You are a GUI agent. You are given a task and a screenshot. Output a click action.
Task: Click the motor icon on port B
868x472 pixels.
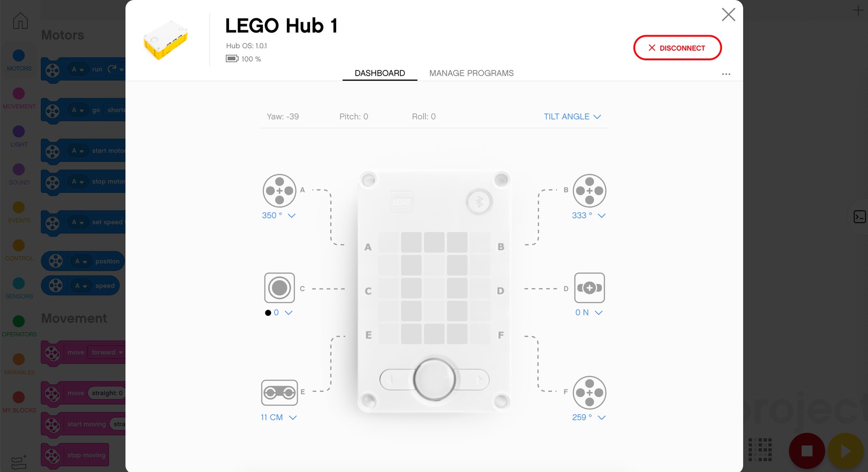(x=589, y=191)
